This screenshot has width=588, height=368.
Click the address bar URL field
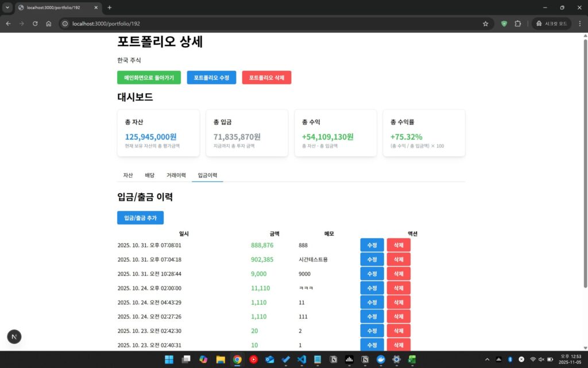coord(258,24)
